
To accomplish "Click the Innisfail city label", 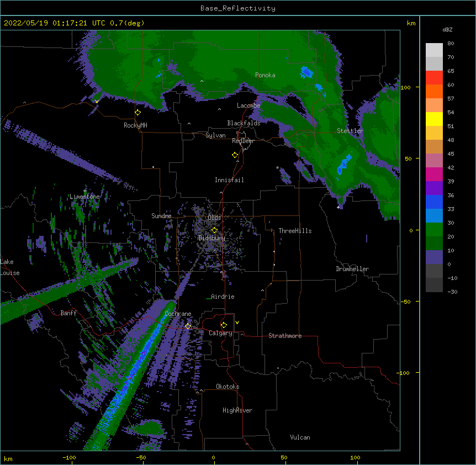I will [229, 180].
